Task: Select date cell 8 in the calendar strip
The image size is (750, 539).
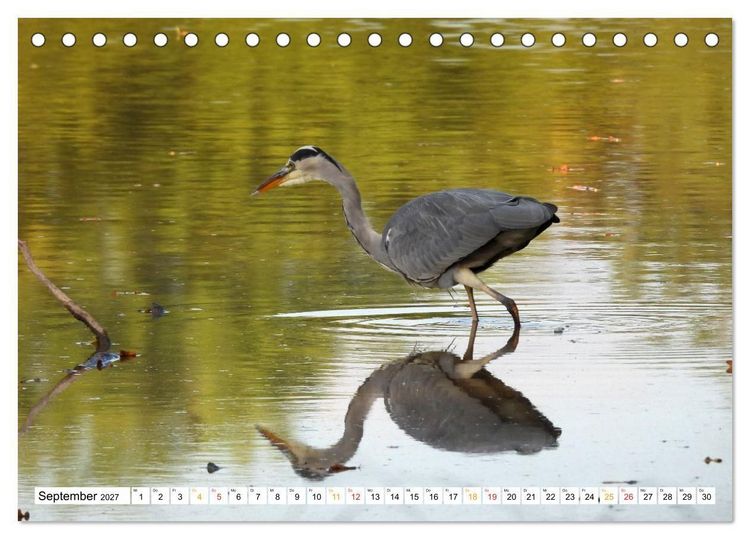Action: coord(277,496)
